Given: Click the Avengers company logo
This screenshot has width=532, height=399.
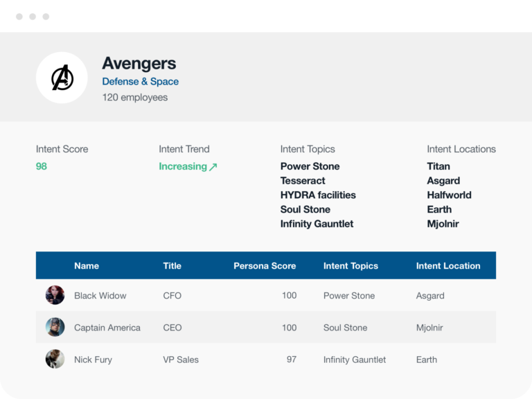Looking at the screenshot, I should [x=62, y=78].
